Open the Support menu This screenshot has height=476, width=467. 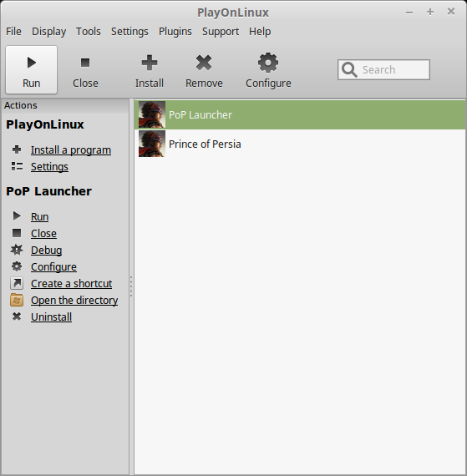pos(221,31)
